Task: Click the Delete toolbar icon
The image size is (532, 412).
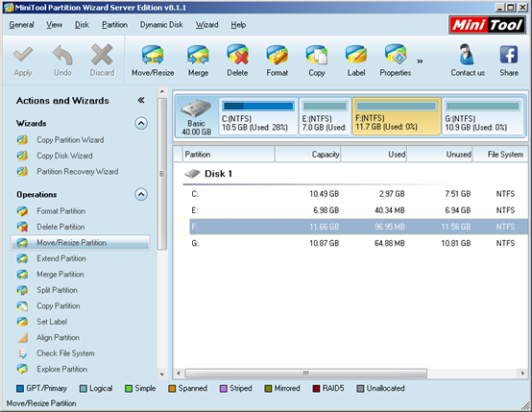Action: coord(237,55)
